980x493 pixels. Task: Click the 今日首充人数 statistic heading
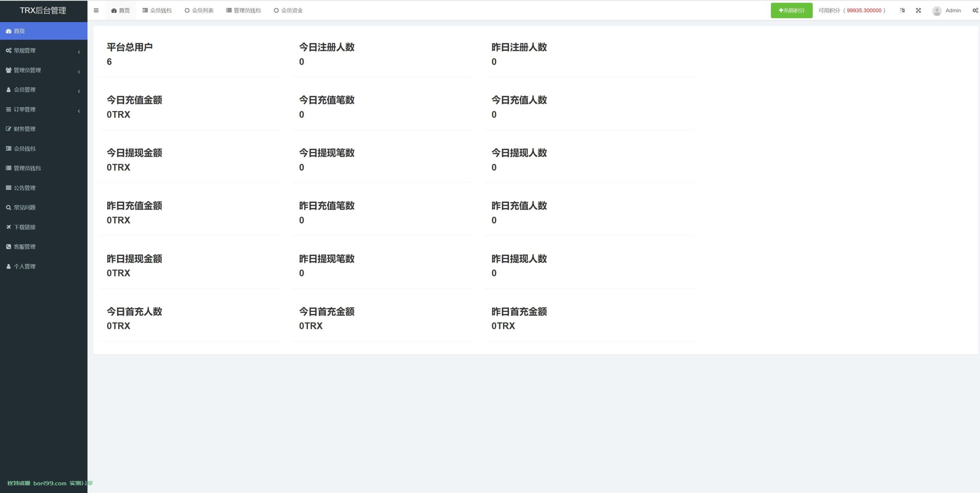(134, 312)
